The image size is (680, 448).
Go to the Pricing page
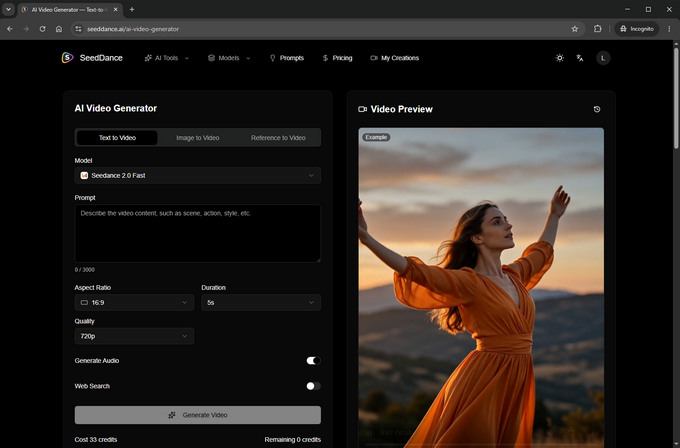click(x=337, y=58)
